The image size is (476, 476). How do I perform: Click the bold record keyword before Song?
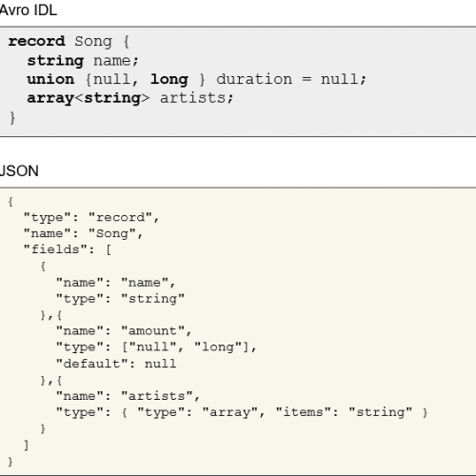click(x=36, y=41)
